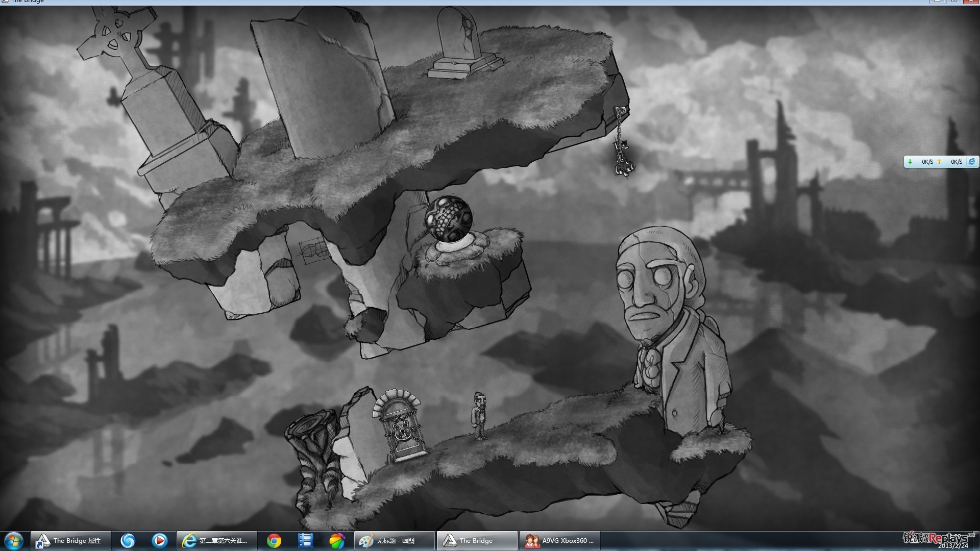Click the orange upload arrow on widget

coord(939,162)
